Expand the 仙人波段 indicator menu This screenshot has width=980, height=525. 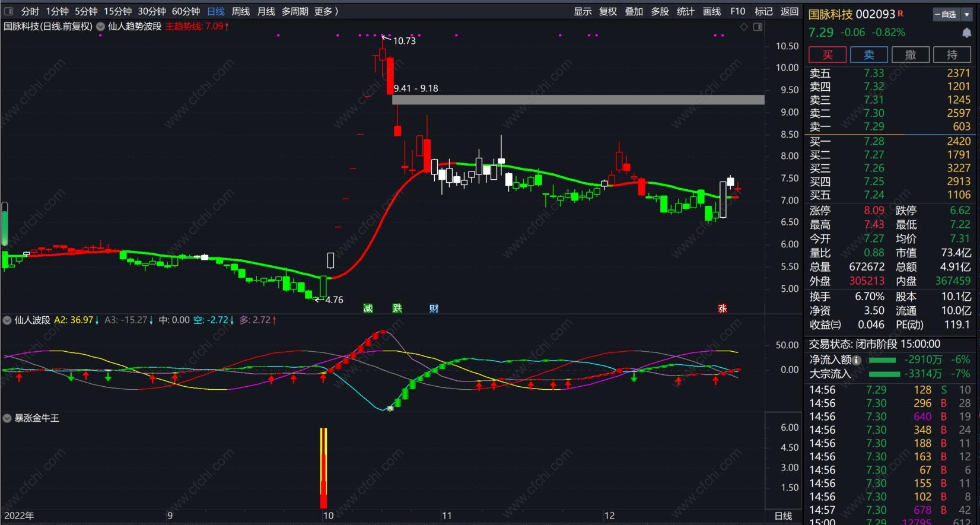7,320
